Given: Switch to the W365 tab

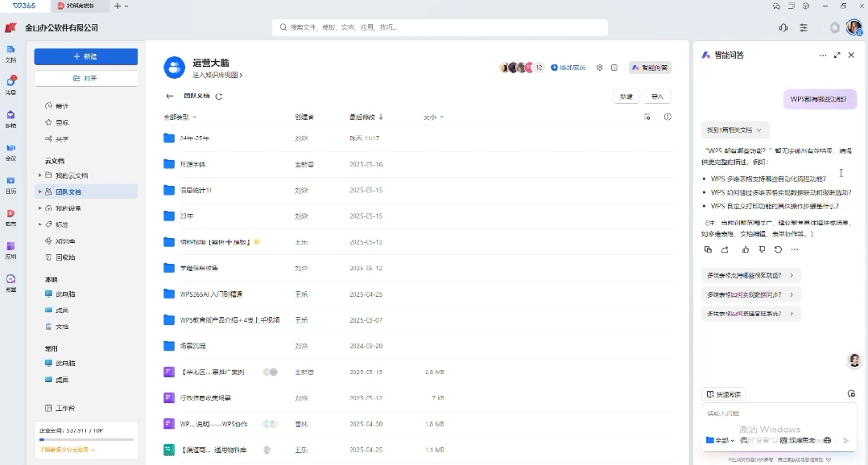Looking at the screenshot, I should [x=24, y=6].
